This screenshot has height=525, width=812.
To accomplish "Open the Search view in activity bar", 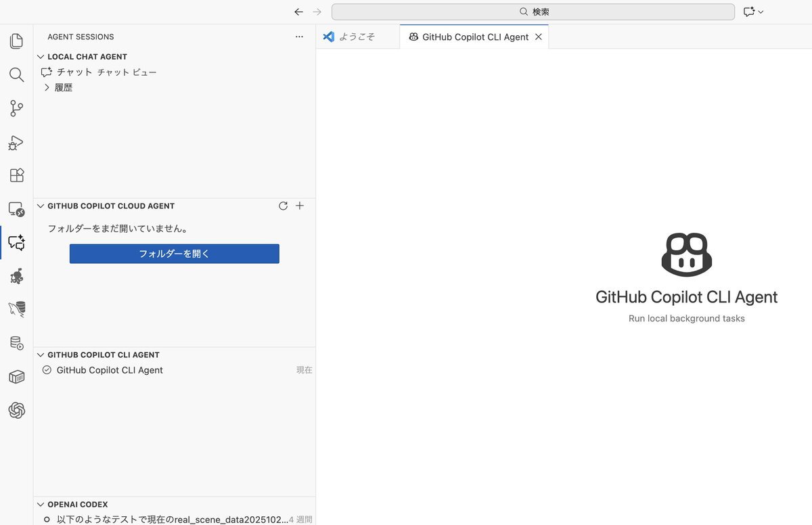I will click(x=17, y=74).
